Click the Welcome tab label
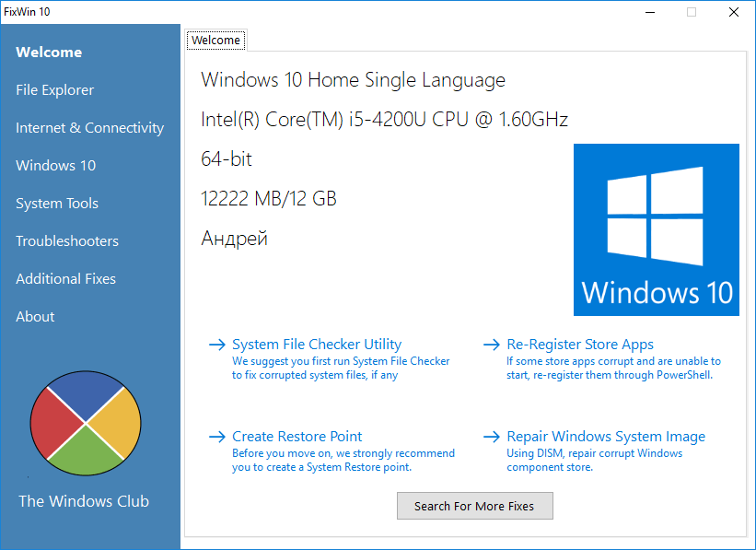 click(x=215, y=41)
